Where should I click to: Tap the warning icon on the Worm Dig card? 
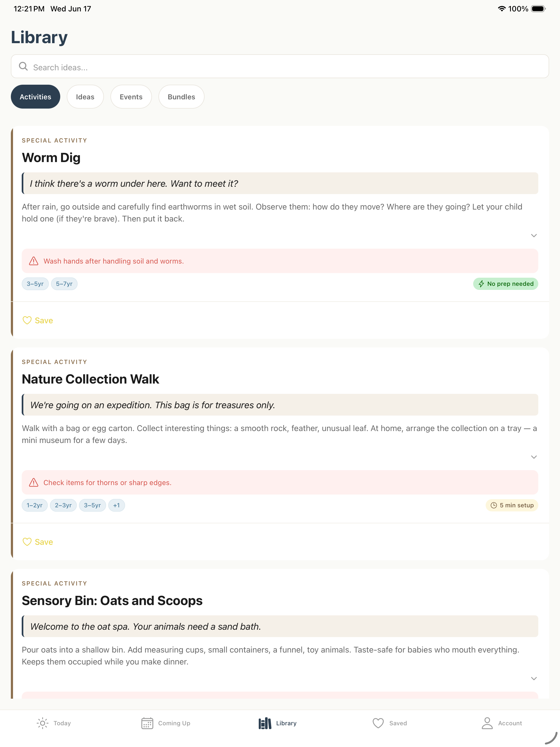34,261
